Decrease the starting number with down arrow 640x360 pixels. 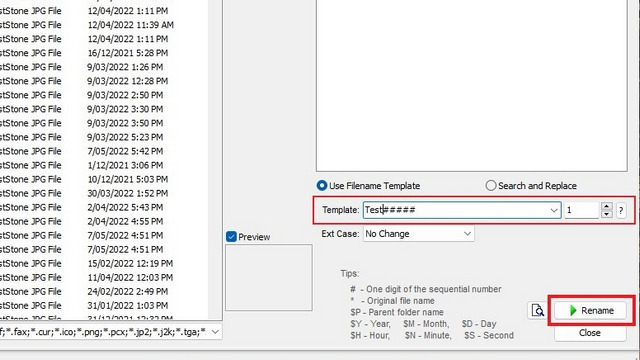607,214
